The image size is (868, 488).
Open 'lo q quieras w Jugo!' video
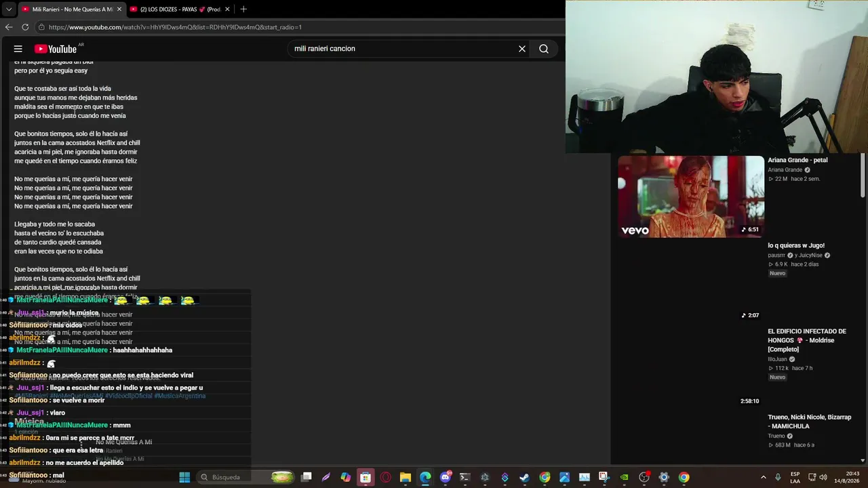[x=796, y=245]
